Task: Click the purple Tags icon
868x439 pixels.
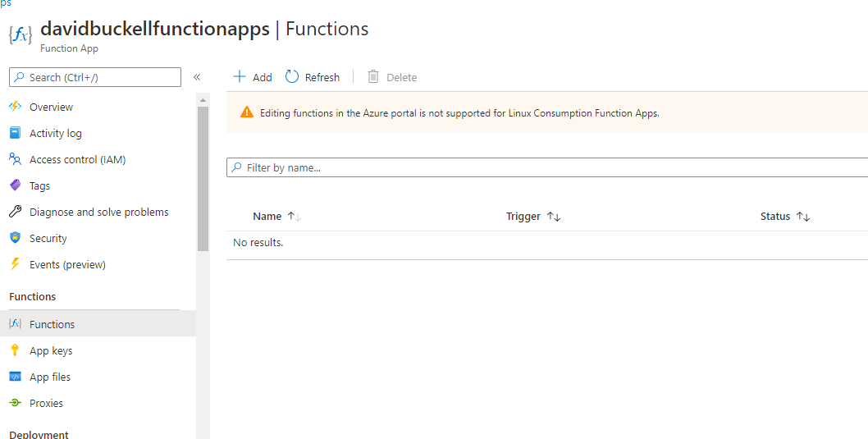Action: (15, 185)
